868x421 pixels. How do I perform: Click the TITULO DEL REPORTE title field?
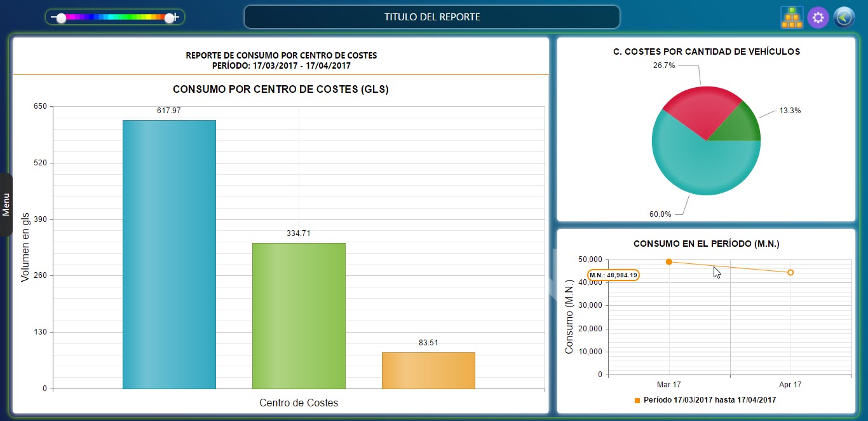pyautogui.click(x=431, y=17)
